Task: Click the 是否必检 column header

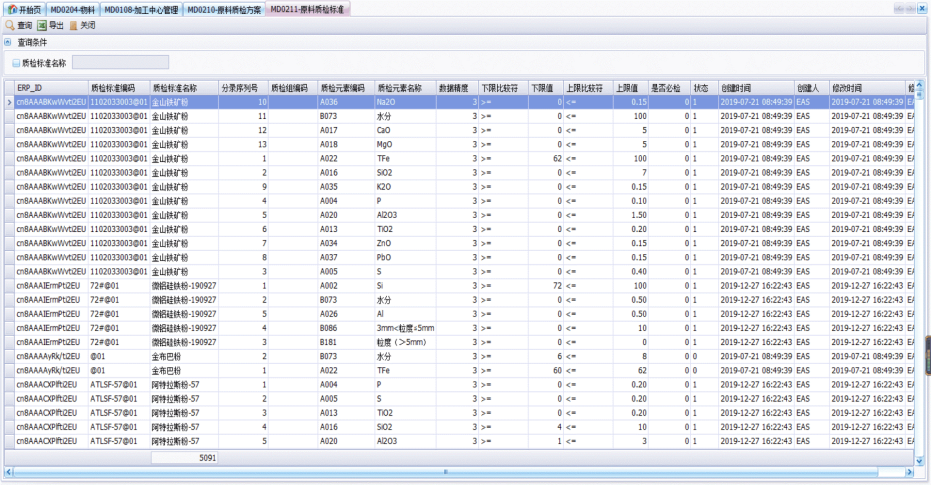Action: 669,88
